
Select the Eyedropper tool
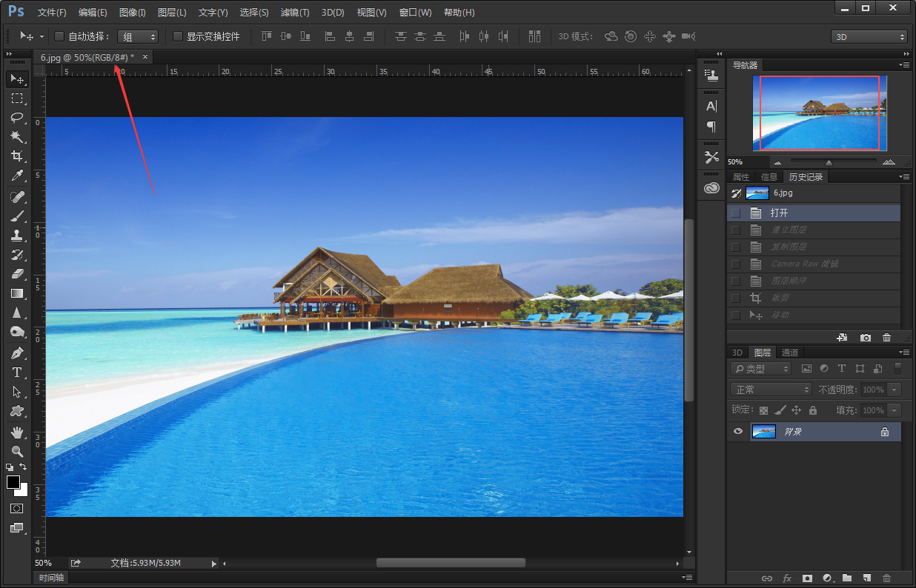(x=16, y=176)
